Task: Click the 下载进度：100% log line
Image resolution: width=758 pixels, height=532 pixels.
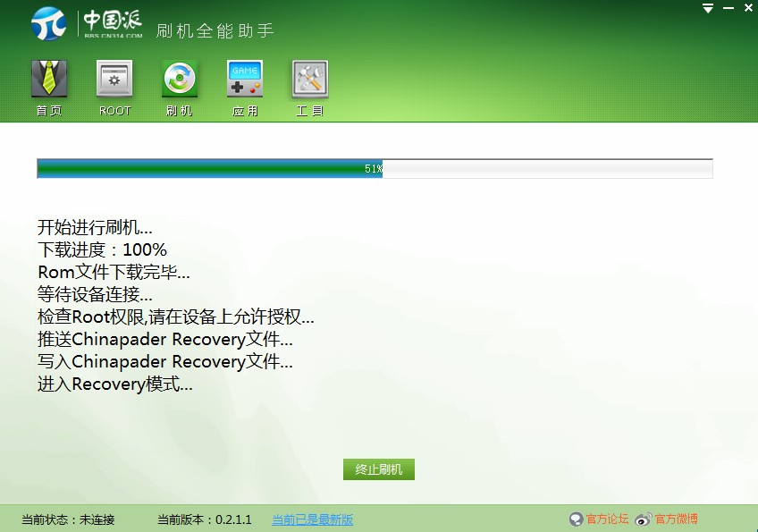Action: coord(102,249)
